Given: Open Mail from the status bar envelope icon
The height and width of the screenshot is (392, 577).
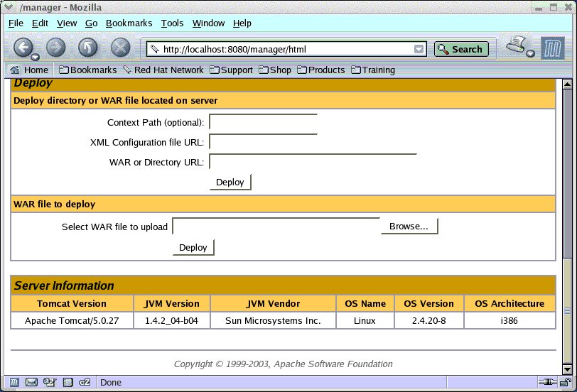Looking at the screenshot, I should tap(31, 383).
